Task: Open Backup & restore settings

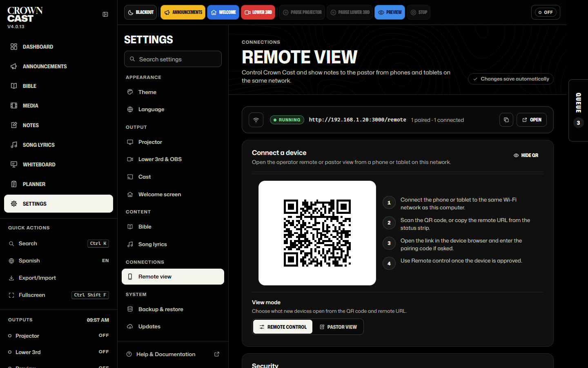Action: (x=173, y=309)
